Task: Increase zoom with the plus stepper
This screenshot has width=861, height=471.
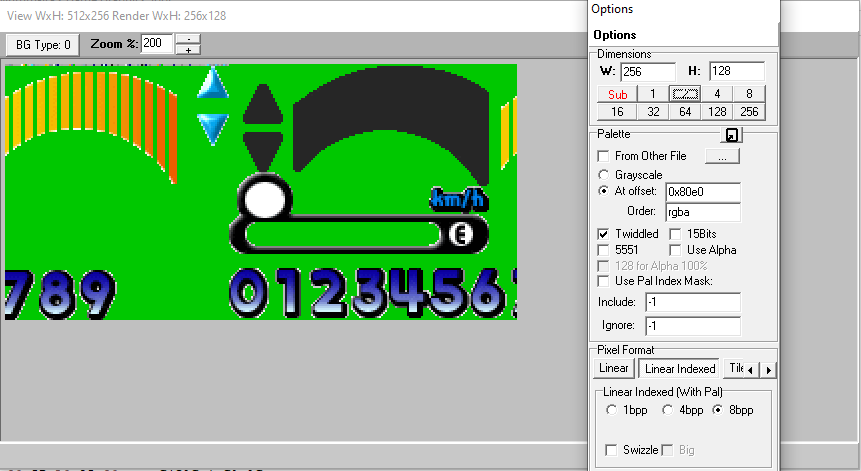Action: pos(188,49)
